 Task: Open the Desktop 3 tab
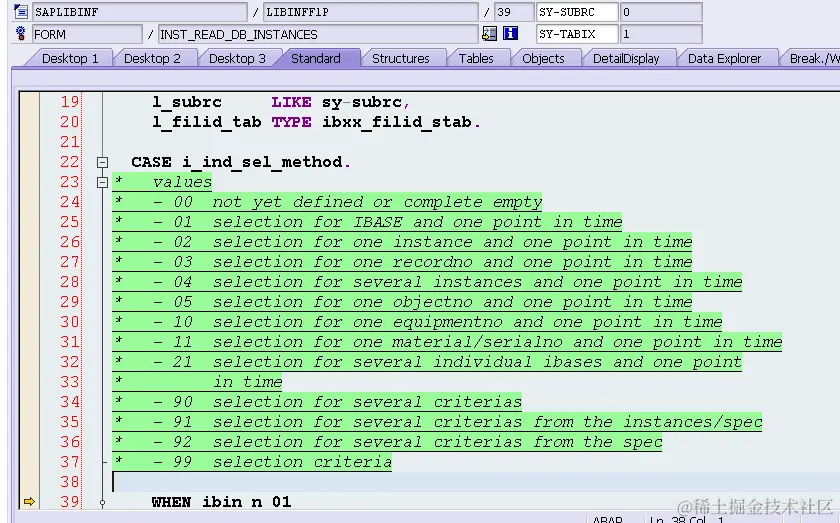pyautogui.click(x=237, y=58)
